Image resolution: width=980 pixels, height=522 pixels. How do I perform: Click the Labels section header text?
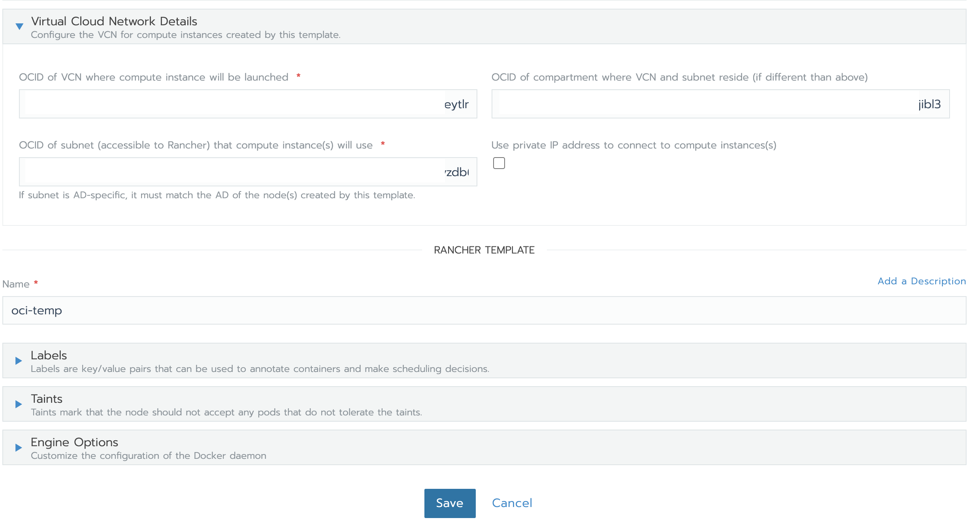48,355
